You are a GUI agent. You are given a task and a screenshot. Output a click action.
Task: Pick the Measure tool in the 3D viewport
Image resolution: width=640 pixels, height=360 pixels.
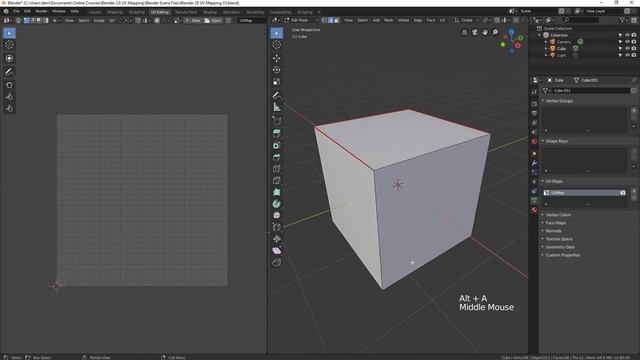pos(277,107)
